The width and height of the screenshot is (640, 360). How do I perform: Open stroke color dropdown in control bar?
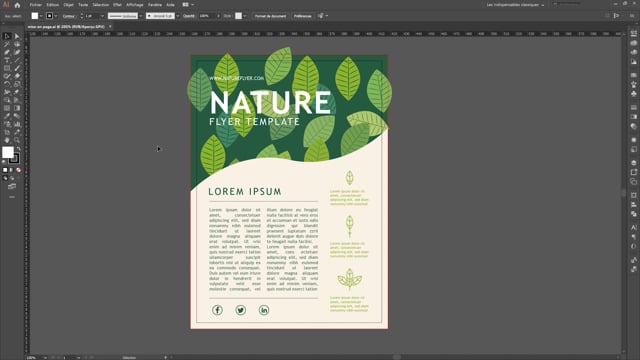pyautogui.click(x=56, y=16)
